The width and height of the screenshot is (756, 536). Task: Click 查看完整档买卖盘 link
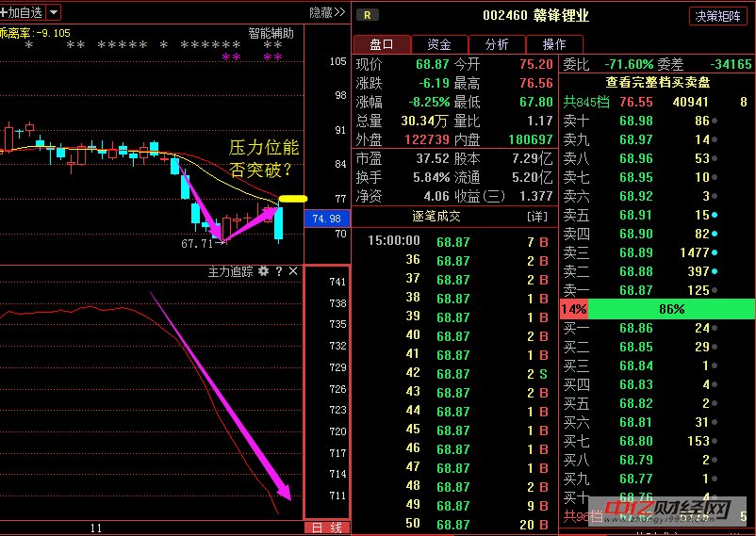pos(658,82)
